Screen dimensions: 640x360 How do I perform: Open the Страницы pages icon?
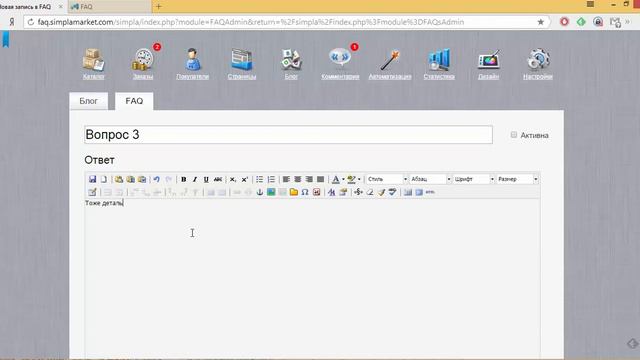click(x=242, y=60)
